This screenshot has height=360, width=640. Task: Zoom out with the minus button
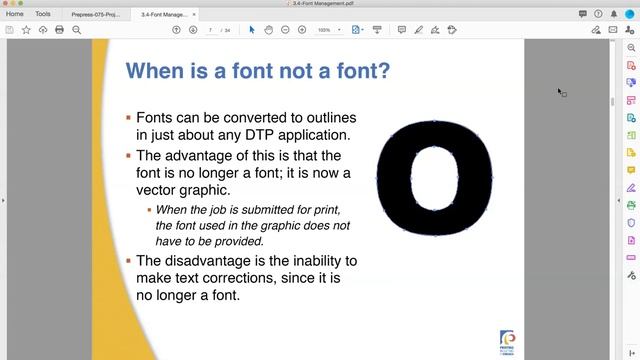tap(285, 30)
